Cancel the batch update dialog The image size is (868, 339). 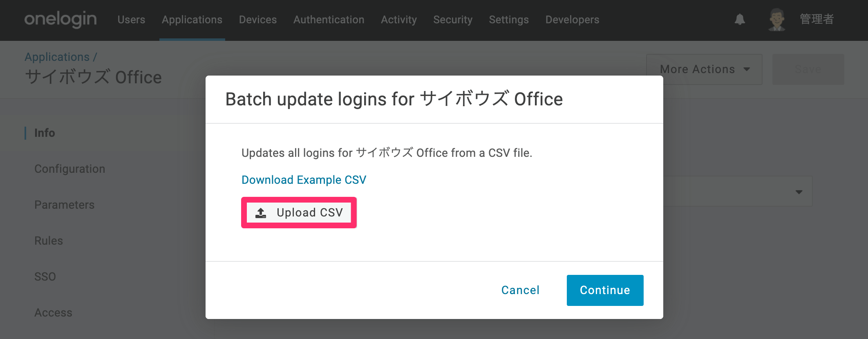520,290
